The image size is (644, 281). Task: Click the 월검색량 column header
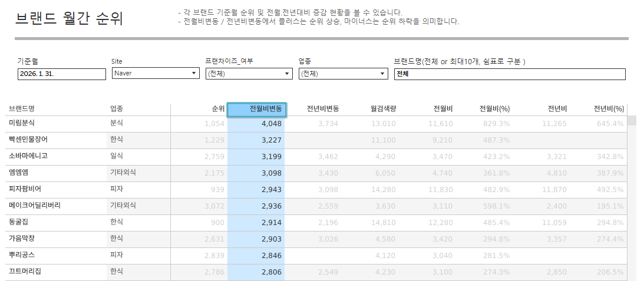[x=383, y=109]
